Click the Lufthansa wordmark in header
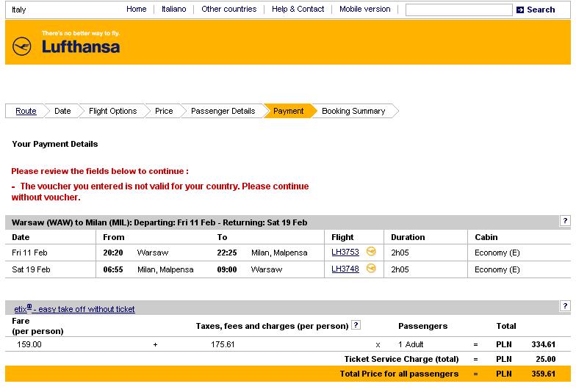The width and height of the screenshot is (576, 392). pyautogui.click(x=81, y=47)
